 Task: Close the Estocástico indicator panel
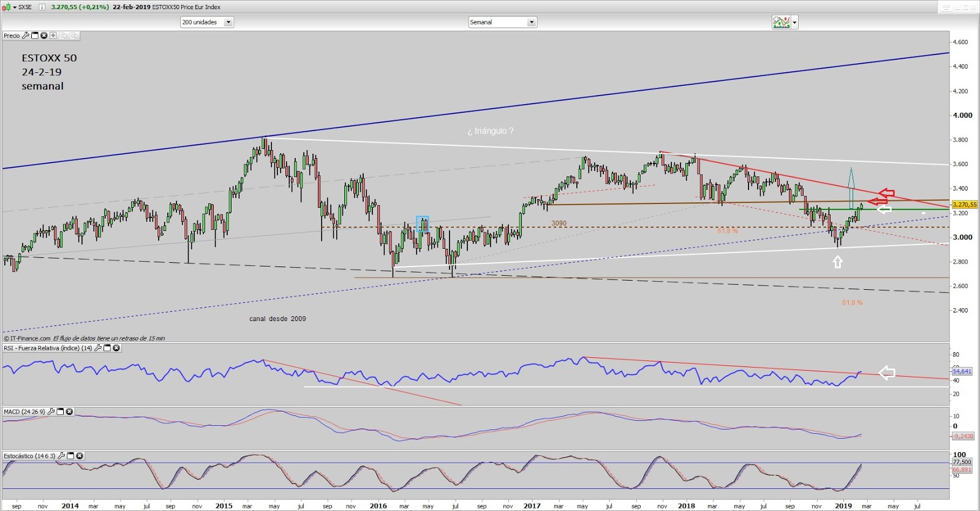pos(80,456)
